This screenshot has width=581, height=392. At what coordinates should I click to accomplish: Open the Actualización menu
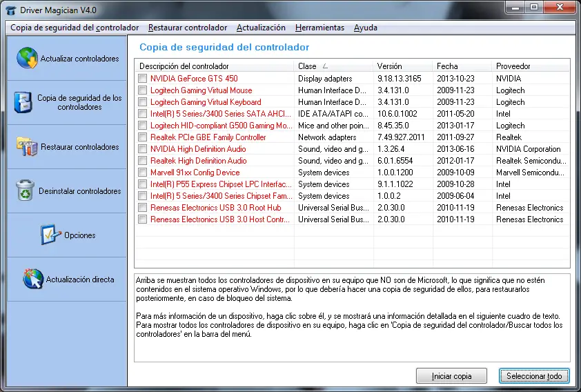[261, 28]
